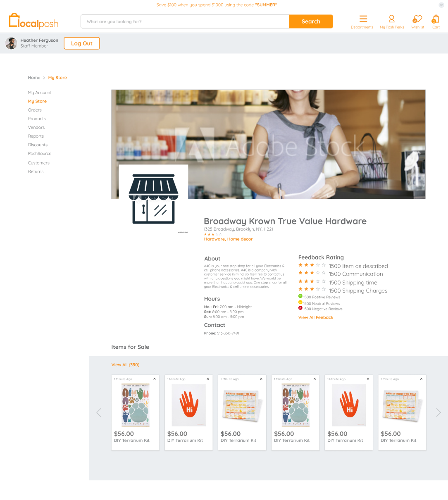The width and height of the screenshot is (448, 500).
Task: Click the search input field
Action: pyautogui.click(x=185, y=21)
